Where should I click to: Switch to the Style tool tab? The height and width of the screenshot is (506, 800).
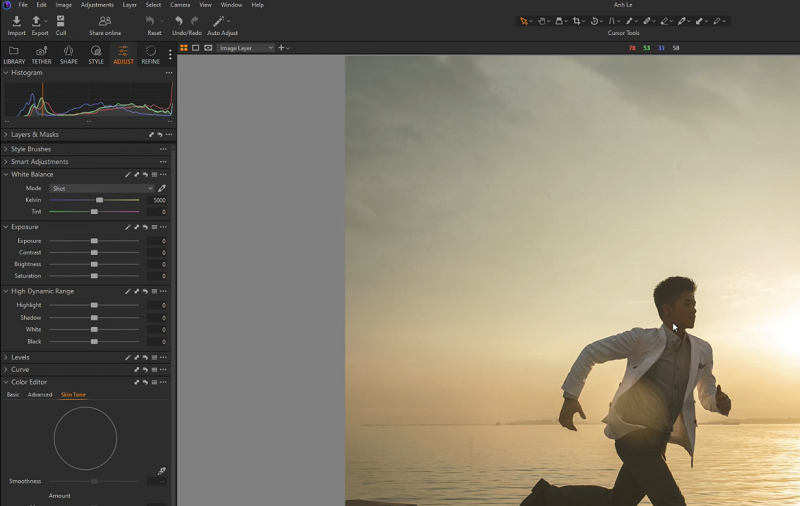tap(96, 55)
